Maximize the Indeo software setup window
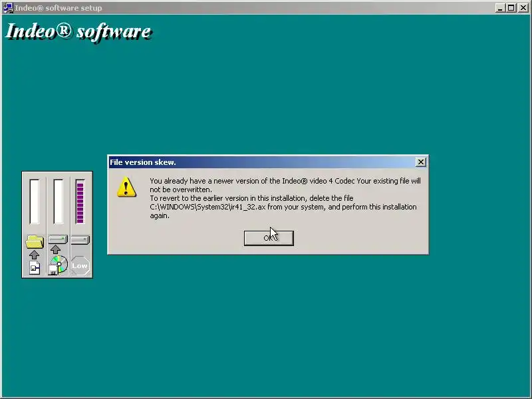532x399 pixels. coord(511,8)
